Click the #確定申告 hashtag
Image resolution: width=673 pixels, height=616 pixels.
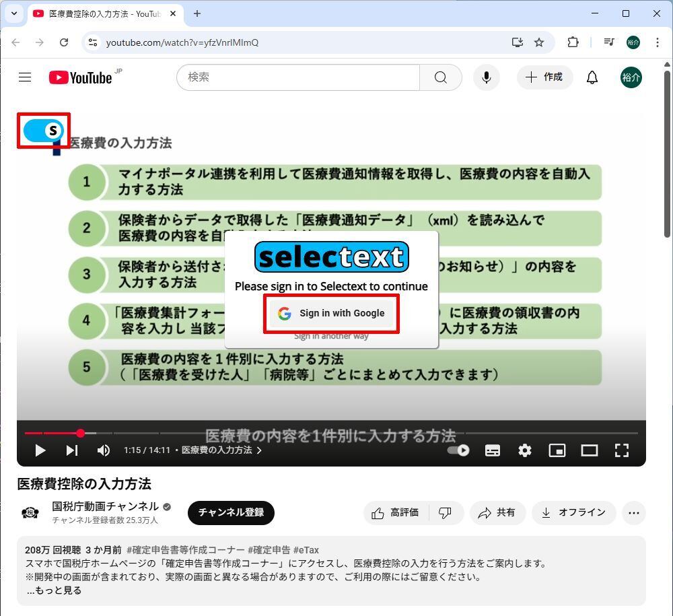point(269,550)
